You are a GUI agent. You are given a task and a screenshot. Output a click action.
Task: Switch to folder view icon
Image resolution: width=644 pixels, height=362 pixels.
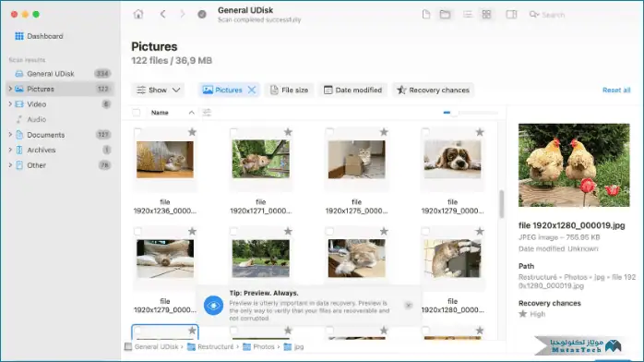tap(445, 15)
